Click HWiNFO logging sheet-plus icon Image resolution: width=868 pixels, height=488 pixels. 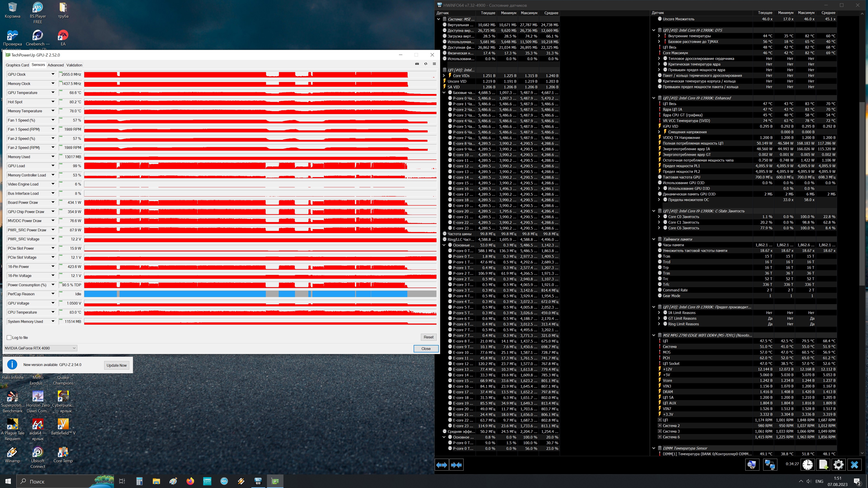point(823,465)
